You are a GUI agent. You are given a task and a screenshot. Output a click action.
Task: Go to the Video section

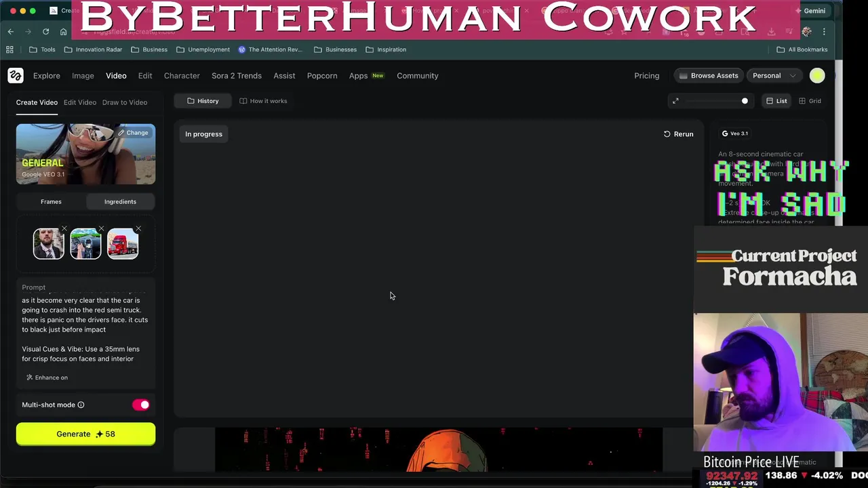click(x=116, y=76)
